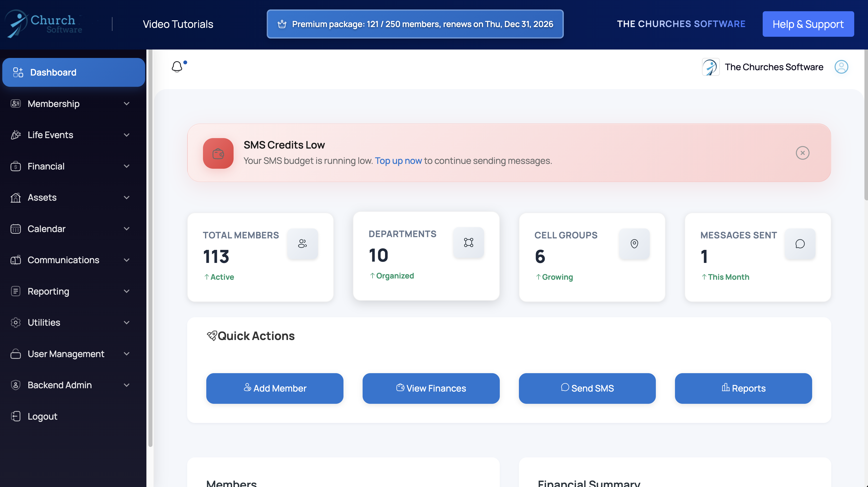
Task: Click the Calendar sidebar icon
Action: (x=16, y=229)
